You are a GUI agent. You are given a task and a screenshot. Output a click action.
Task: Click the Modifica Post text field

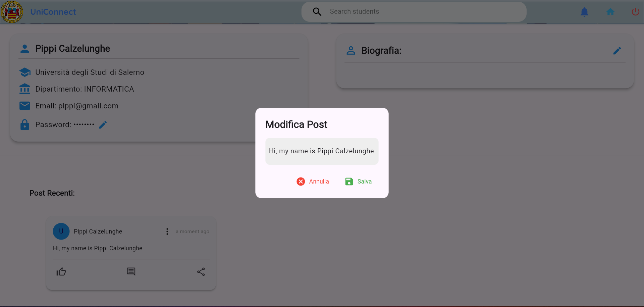322,151
